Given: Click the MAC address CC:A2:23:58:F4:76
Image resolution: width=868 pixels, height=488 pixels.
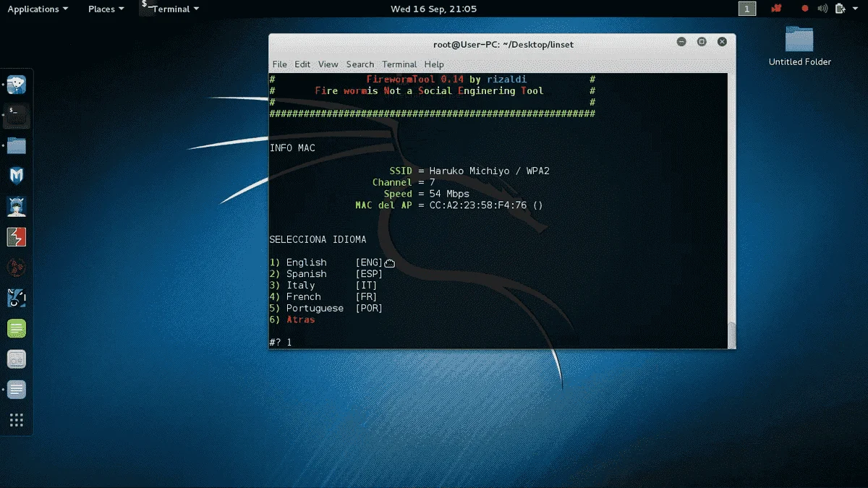Looking at the screenshot, I should [478, 206].
